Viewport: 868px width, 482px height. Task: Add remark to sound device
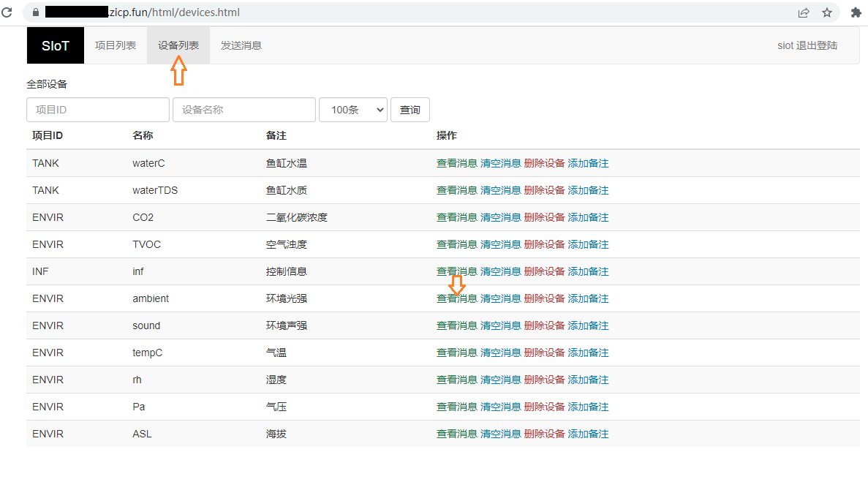coord(588,326)
